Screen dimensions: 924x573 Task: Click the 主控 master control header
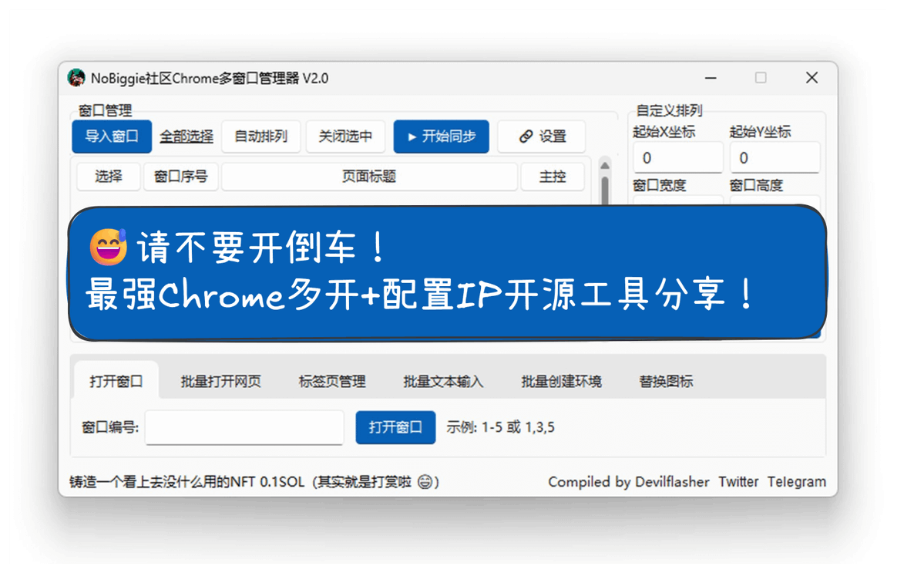[553, 177]
